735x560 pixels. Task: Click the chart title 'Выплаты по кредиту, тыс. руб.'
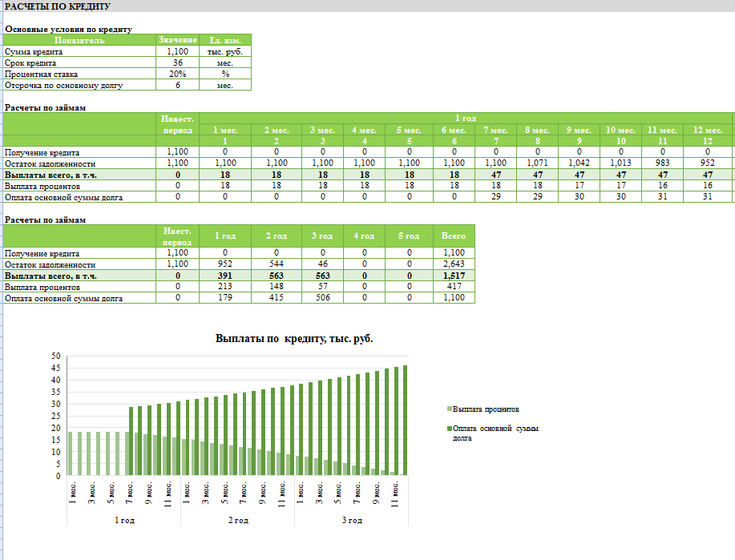(x=294, y=338)
